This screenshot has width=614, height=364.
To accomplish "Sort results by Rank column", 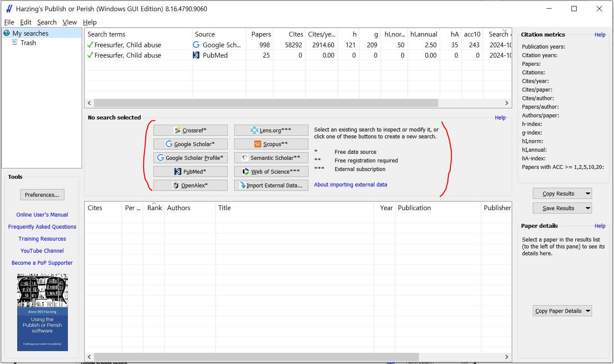I will (x=154, y=208).
